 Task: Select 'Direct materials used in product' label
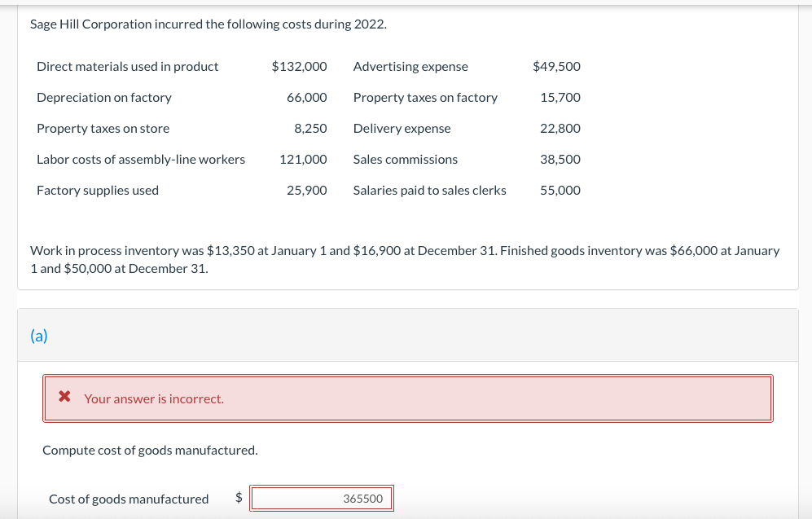(x=127, y=66)
